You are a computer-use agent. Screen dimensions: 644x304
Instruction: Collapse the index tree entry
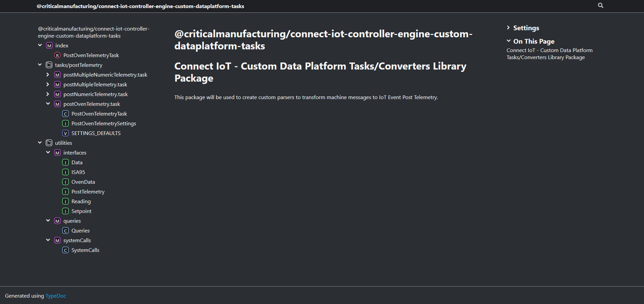40,45
